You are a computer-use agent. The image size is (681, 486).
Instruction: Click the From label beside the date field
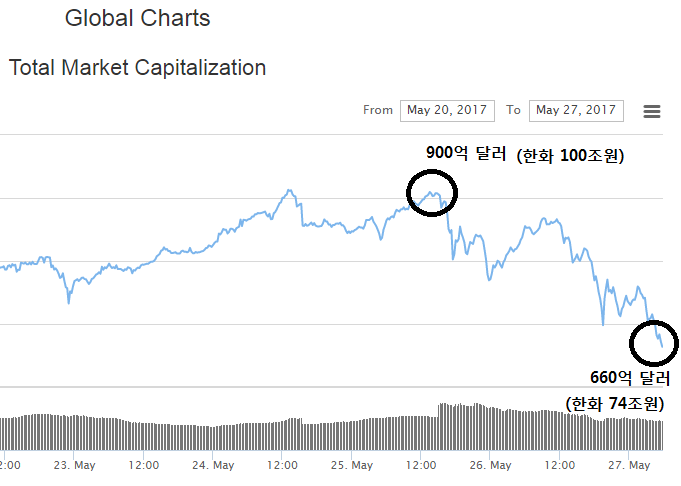[x=378, y=110]
